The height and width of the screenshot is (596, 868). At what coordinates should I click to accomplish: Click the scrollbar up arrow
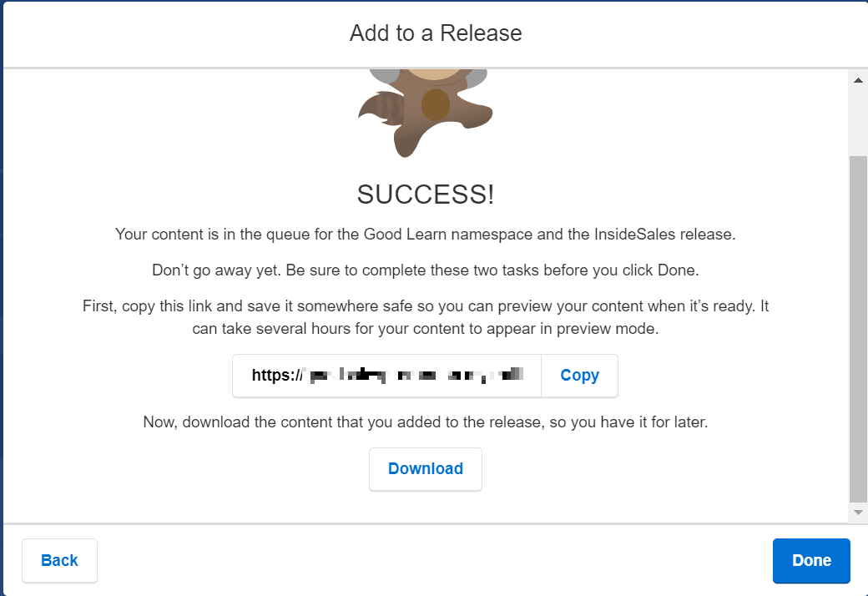click(x=858, y=81)
